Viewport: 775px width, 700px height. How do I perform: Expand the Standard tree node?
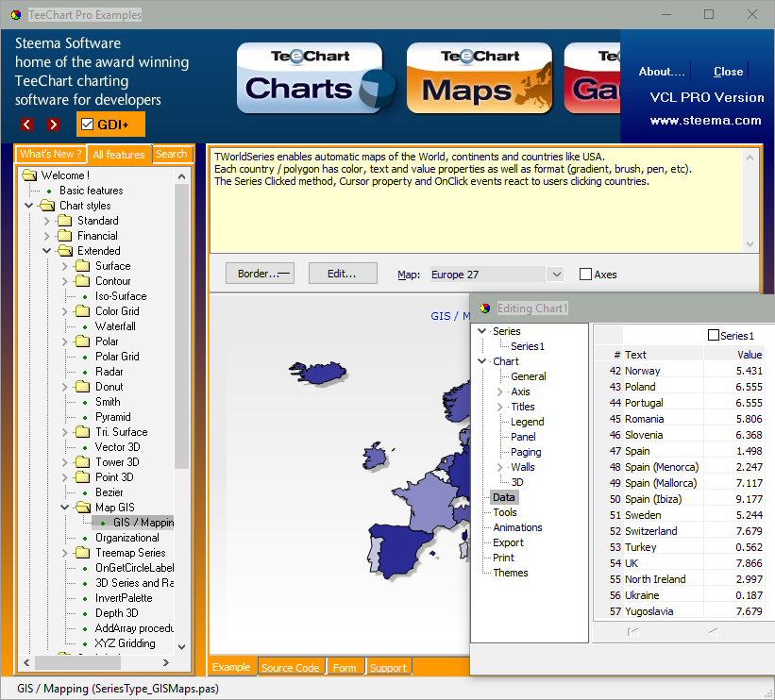click(47, 221)
